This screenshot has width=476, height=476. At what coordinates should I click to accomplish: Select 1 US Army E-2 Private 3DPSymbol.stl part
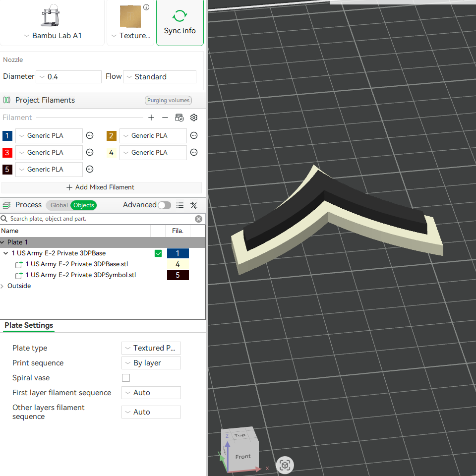point(80,275)
